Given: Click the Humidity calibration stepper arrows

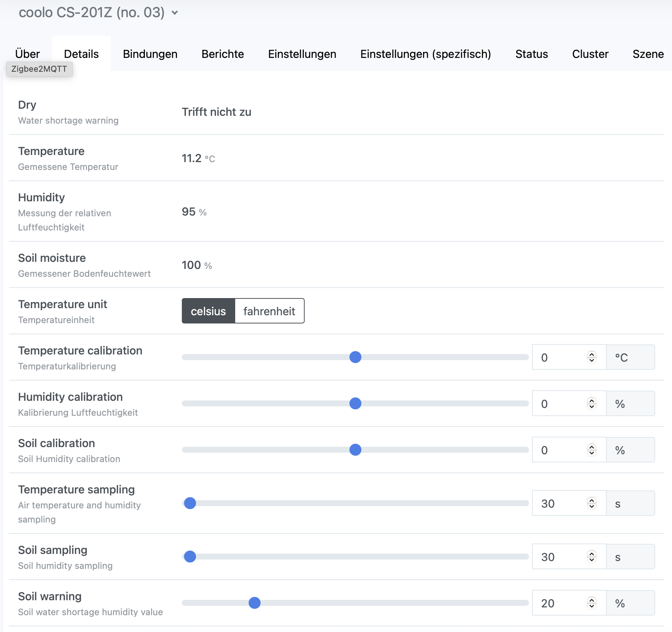Looking at the screenshot, I should coord(591,404).
